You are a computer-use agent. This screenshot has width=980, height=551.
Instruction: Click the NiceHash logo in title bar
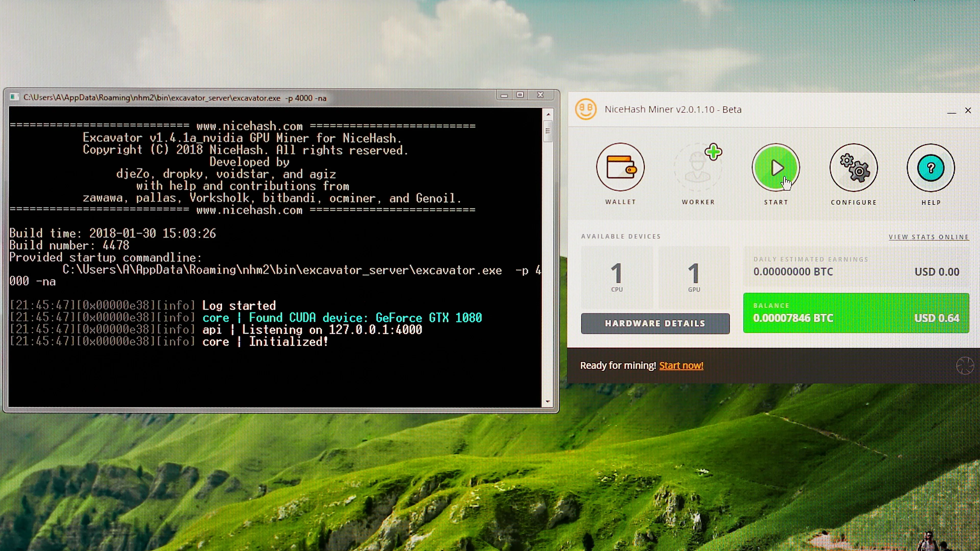(586, 109)
